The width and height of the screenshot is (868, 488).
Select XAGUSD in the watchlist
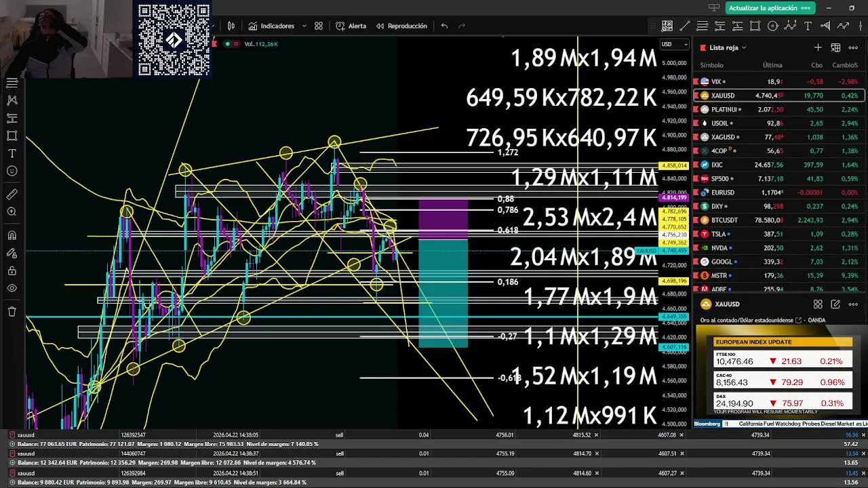[x=778, y=137]
